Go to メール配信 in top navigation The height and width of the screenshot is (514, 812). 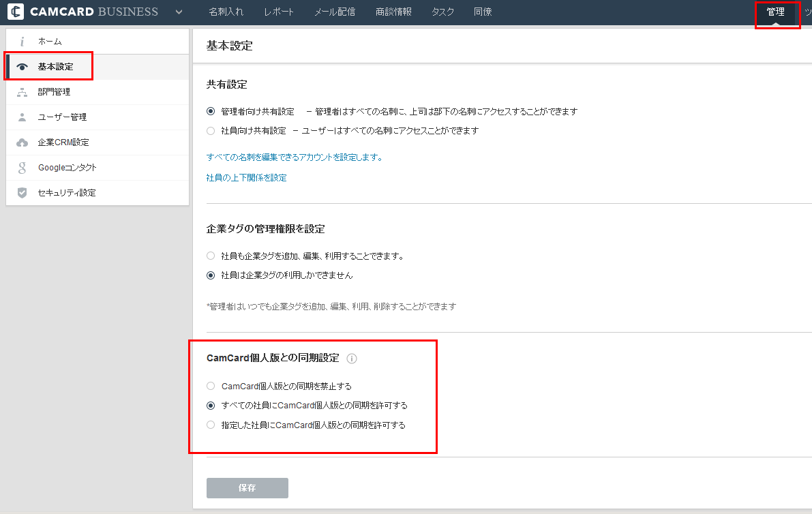(x=335, y=12)
